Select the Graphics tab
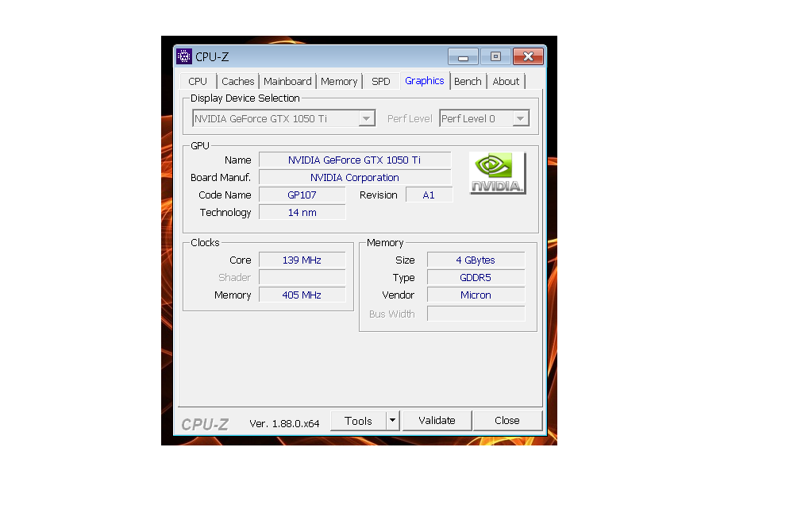 pyautogui.click(x=425, y=81)
